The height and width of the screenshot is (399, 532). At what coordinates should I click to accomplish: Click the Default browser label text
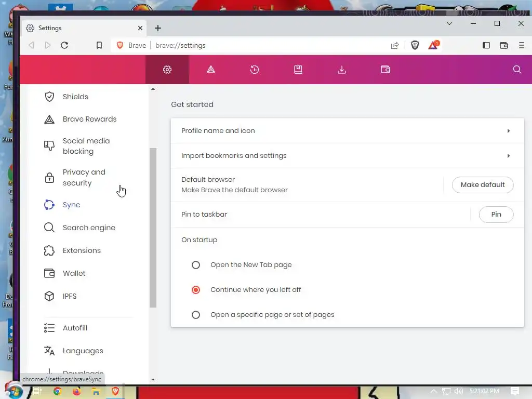(208, 179)
